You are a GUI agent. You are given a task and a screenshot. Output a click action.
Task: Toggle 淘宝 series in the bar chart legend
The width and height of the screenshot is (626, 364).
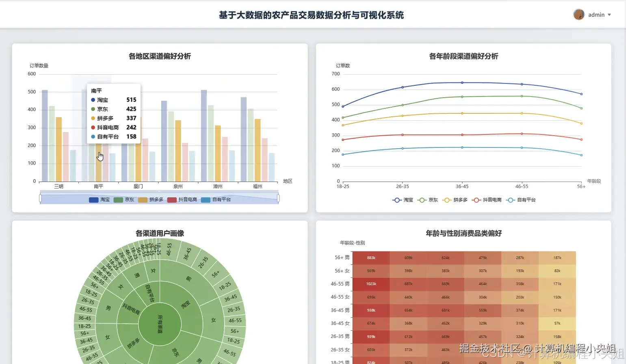click(99, 199)
